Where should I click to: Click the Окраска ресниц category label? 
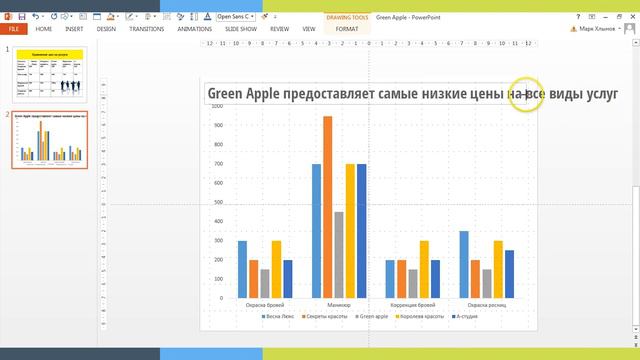click(487, 305)
